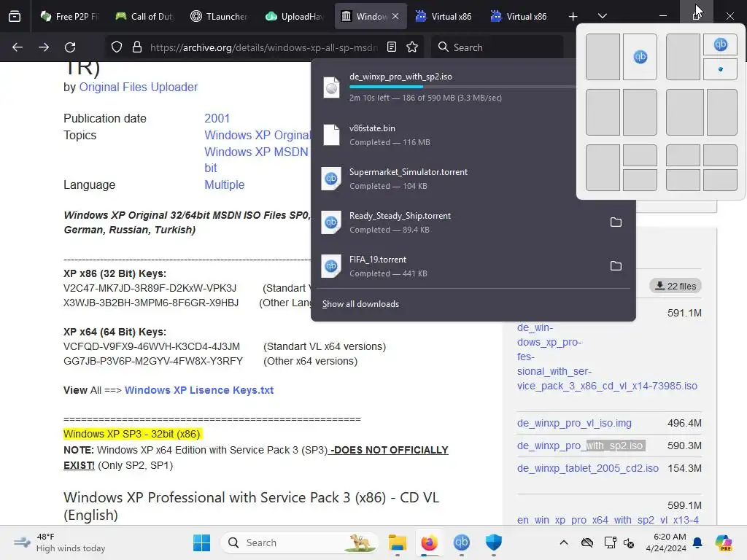Open de_winxp_pro_vl_iso.img file link
Image resolution: width=747 pixels, height=560 pixels.
pyautogui.click(x=574, y=423)
